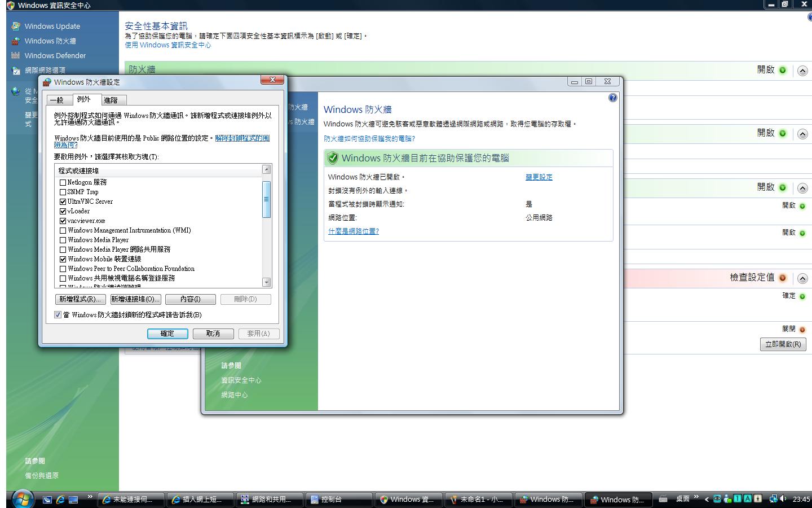Viewport: 812px width, 508px height.
Task: Check the Windows Media Player exception
Action: (63, 240)
